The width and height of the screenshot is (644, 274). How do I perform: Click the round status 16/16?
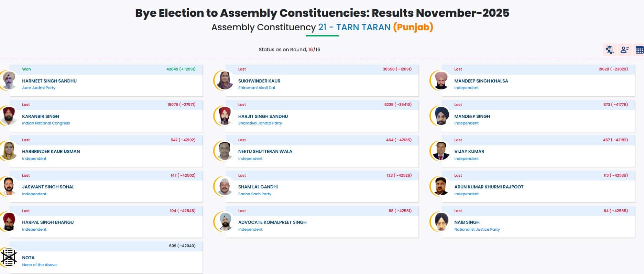(x=315, y=49)
